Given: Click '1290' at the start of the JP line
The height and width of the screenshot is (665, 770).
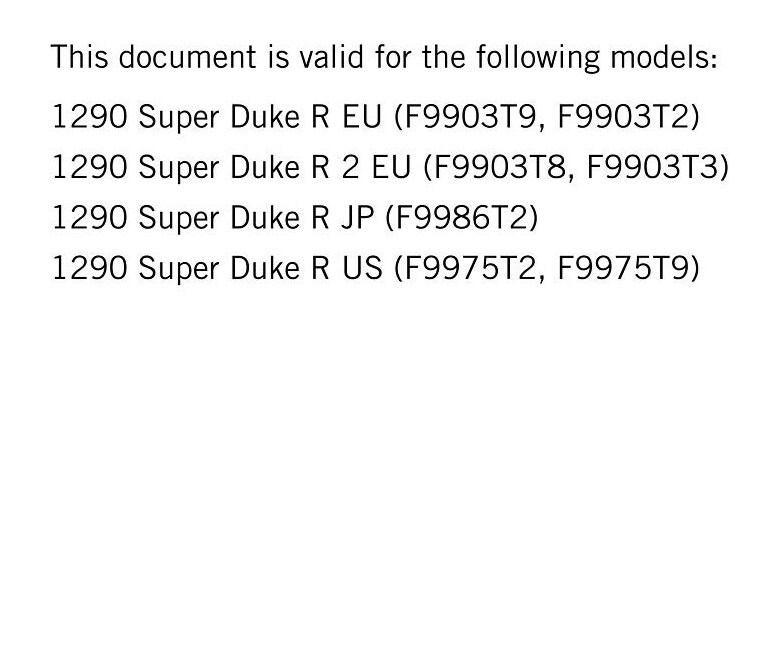Looking at the screenshot, I should pyautogui.click(x=89, y=217).
